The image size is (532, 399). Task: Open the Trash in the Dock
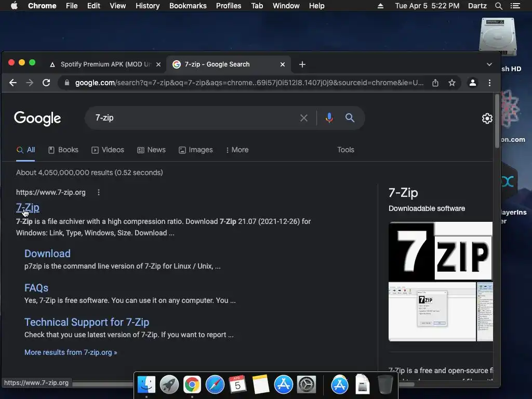click(385, 385)
